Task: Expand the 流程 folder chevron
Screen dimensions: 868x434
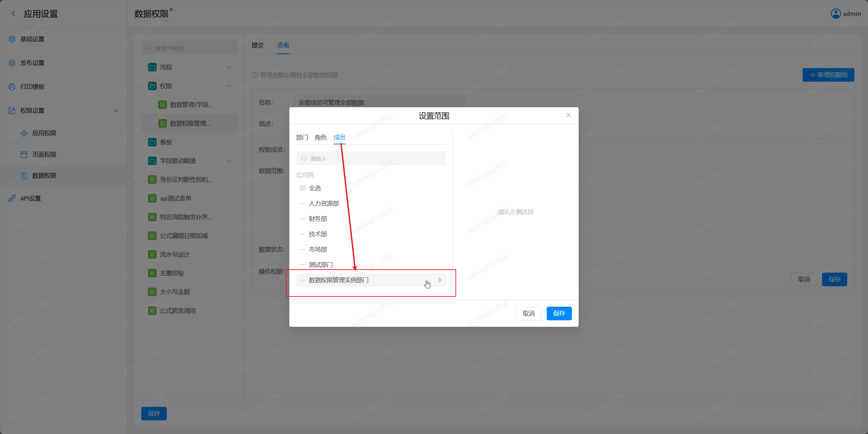Action: (x=229, y=67)
